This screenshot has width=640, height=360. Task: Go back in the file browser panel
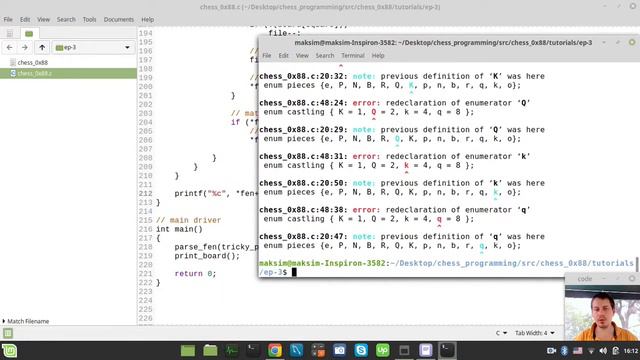[x=9, y=47]
